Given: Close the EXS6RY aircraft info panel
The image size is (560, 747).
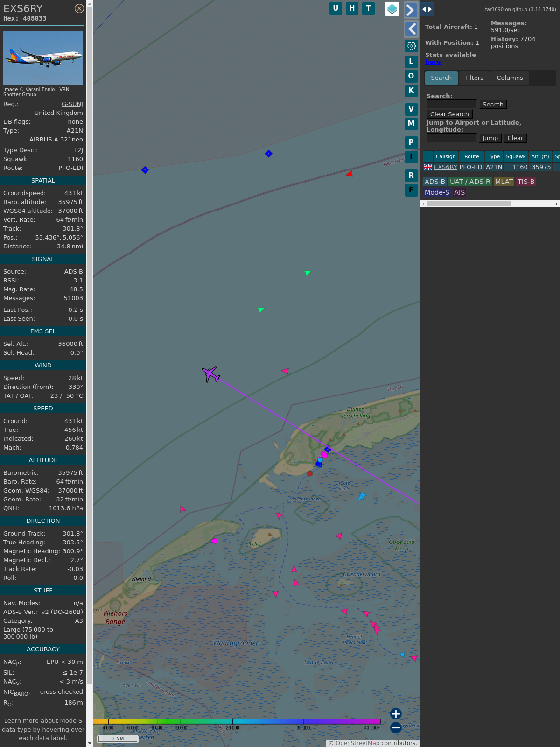Looking at the screenshot, I should [79, 8].
